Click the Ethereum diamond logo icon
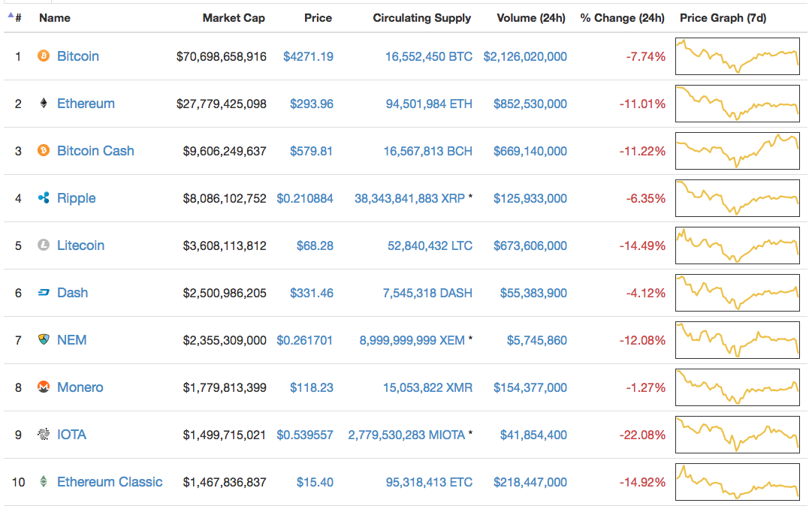Image resolution: width=812 pixels, height=509 pixels. coord(44,104)
